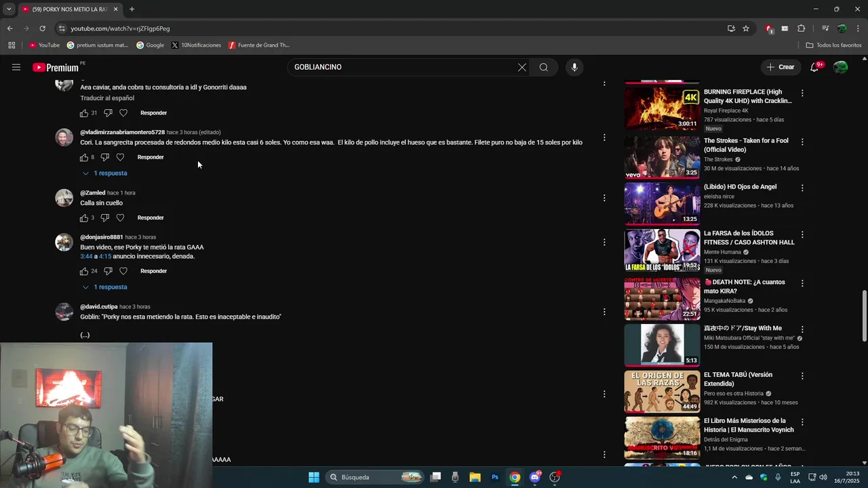Screen dimensions: 868x488
Task: Open account avatar menu
Action: (x=841, y=67)
